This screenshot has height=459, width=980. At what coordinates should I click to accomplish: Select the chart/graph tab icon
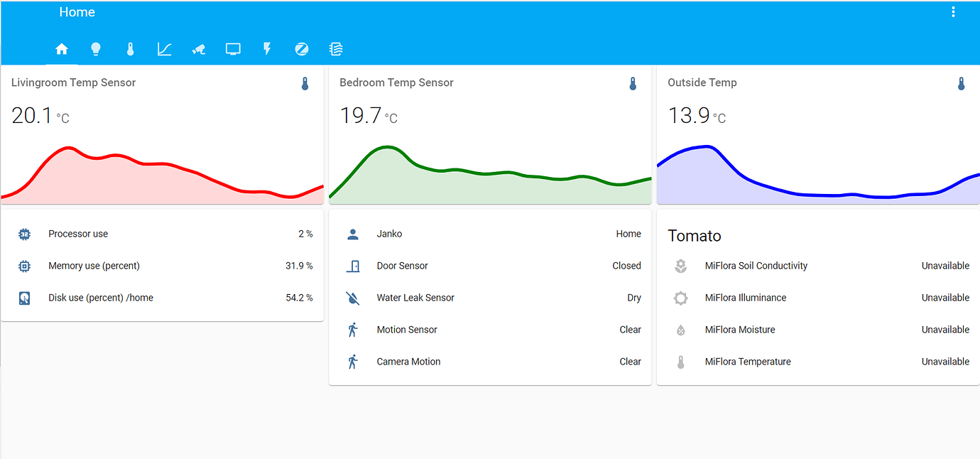164,49
